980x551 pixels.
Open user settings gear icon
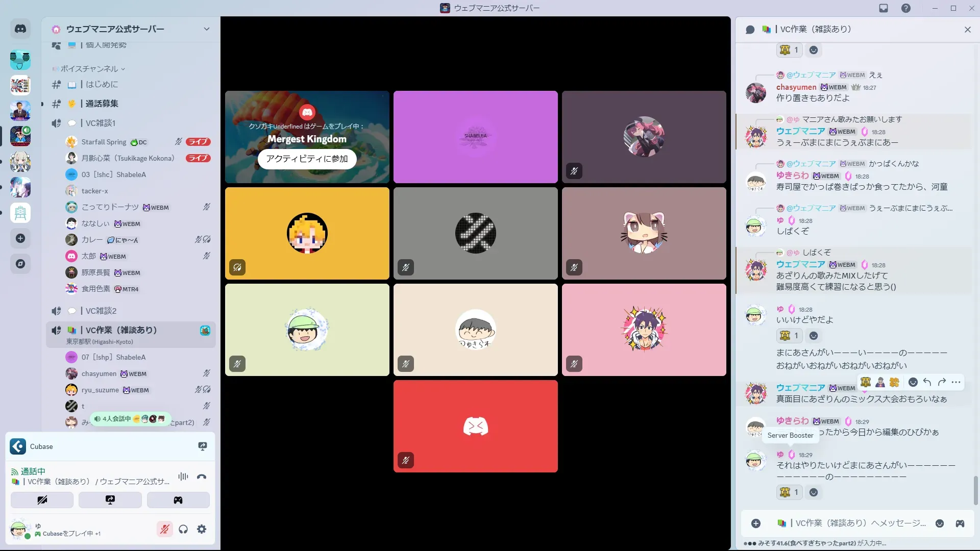pos(202,529)
